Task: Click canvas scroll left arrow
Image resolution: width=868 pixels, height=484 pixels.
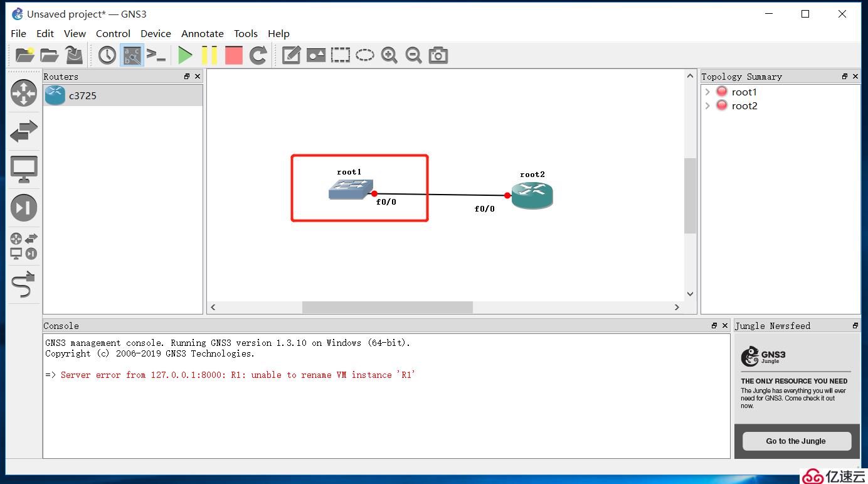Action: [213, 307]
